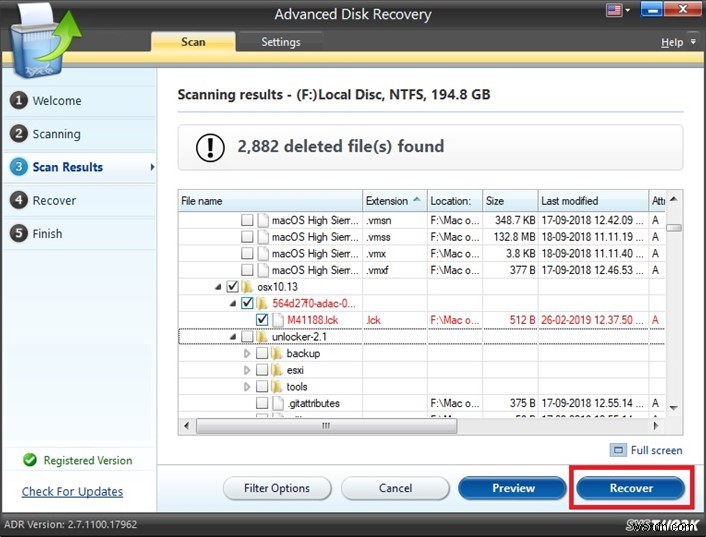Sort by Last modified column header
Image resolution: width=706 pixels, height=537 pixels.
[x=593, y=201]
